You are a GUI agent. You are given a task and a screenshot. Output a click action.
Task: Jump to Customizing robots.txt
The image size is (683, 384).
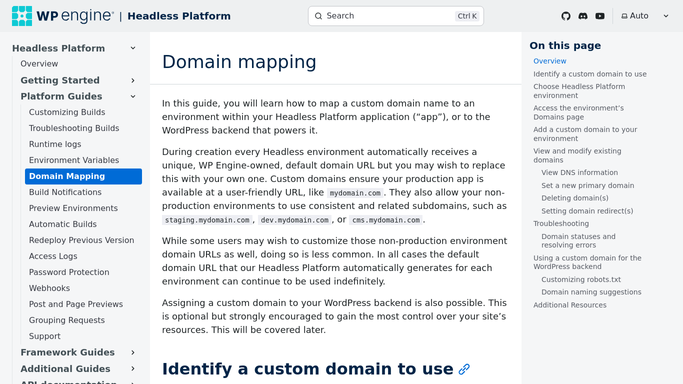pyautogui.click(x=581, y=280)
